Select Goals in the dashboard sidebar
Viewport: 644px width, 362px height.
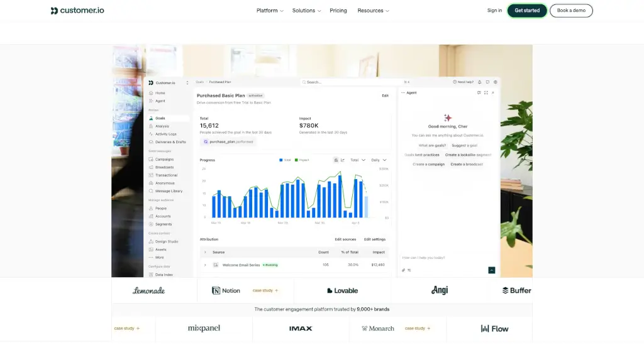[x=169, y=118]
